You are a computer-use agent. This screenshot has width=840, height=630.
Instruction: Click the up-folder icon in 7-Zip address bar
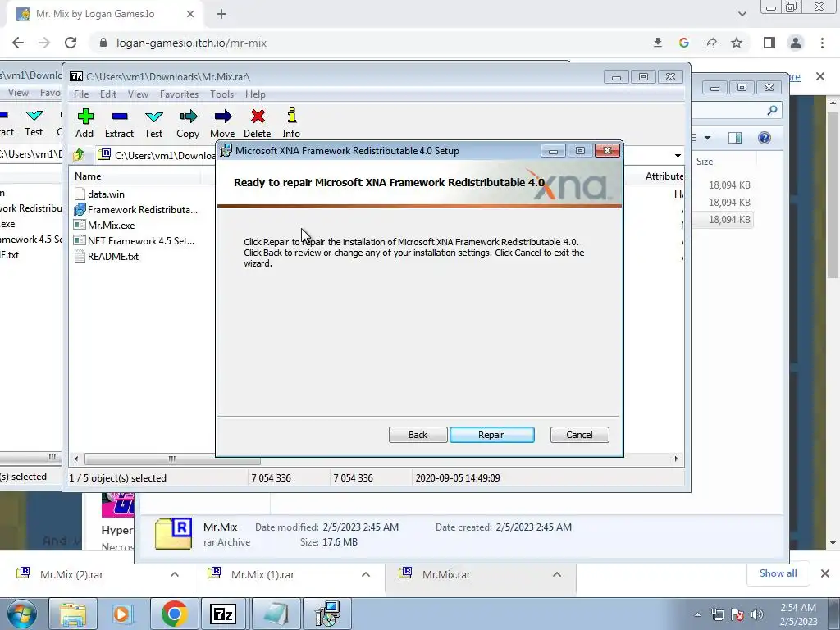coord(79,155)
